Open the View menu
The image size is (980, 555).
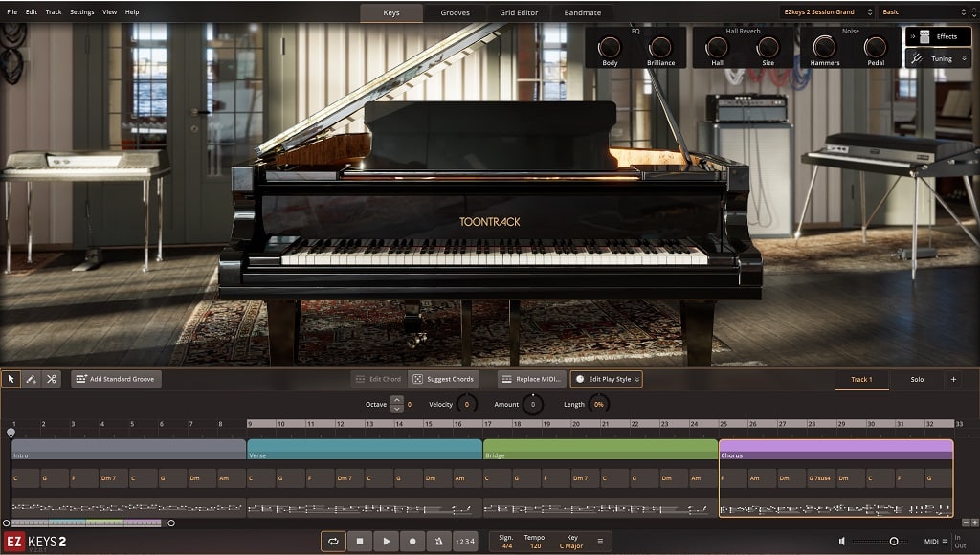109,11
